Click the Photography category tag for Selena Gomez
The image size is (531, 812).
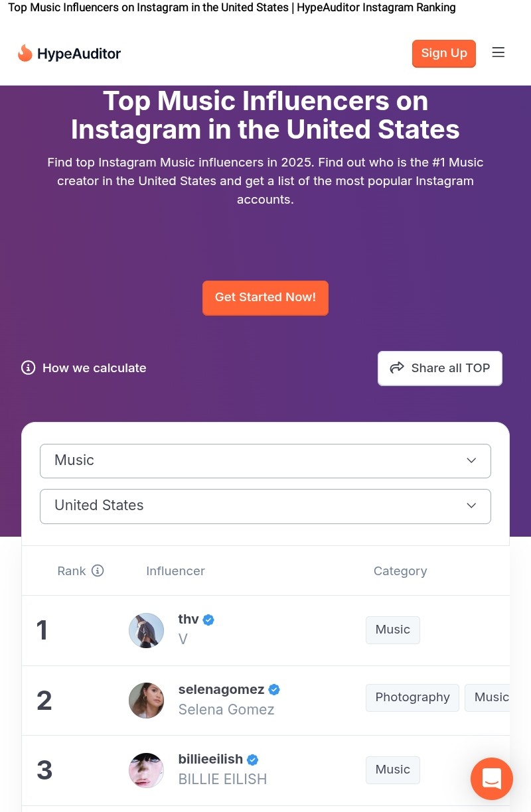pyautogui.click(x=412, y=698)
